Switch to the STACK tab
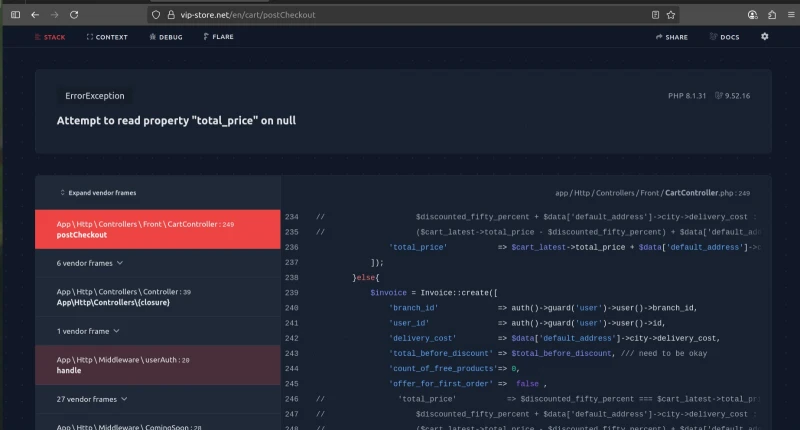The width and height of the screenshot is (800, 430). [50, 37]
